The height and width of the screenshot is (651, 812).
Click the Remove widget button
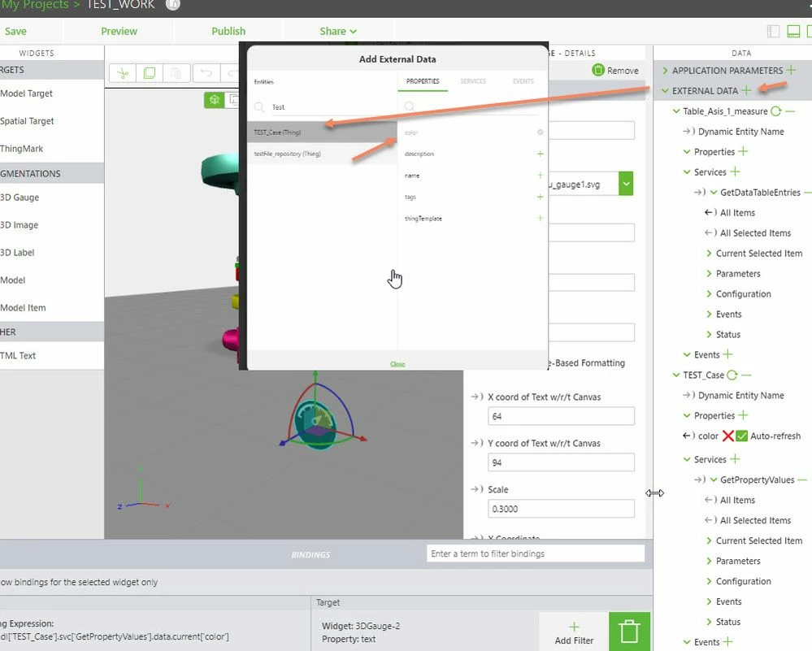click(x=615, y=71)
